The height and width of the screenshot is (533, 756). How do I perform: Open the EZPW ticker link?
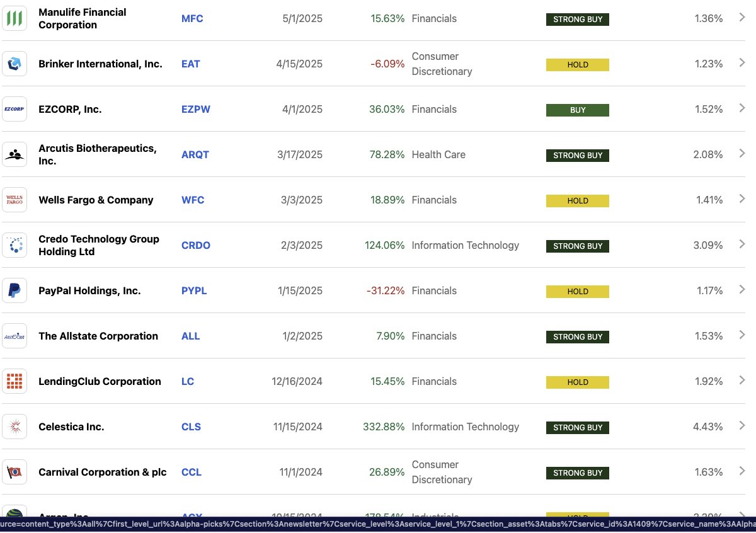tap(196, 110)
